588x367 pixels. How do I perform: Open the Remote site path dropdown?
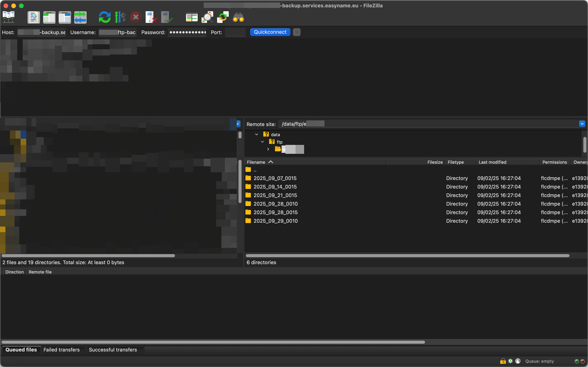(x=582, y=124)
